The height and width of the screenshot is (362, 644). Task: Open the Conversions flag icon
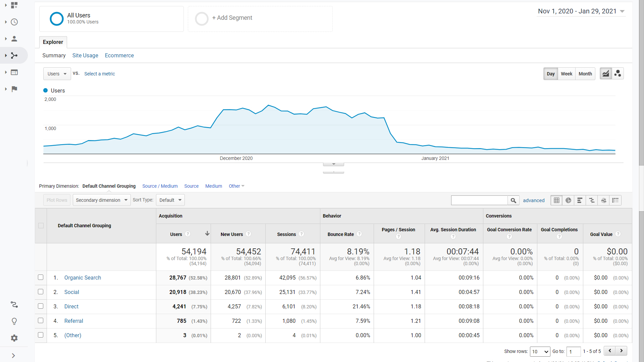point(14,89)
